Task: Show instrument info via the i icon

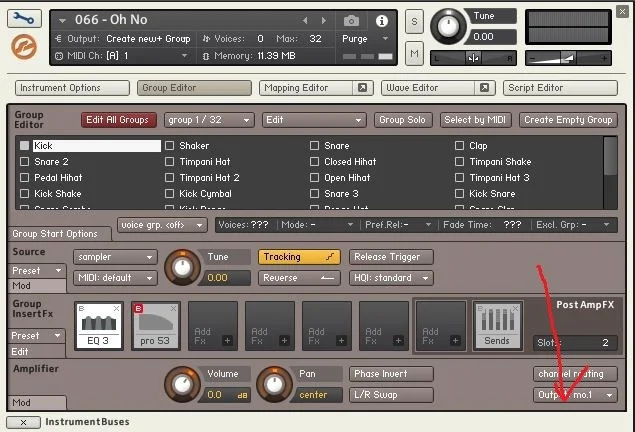Action: 381,21
